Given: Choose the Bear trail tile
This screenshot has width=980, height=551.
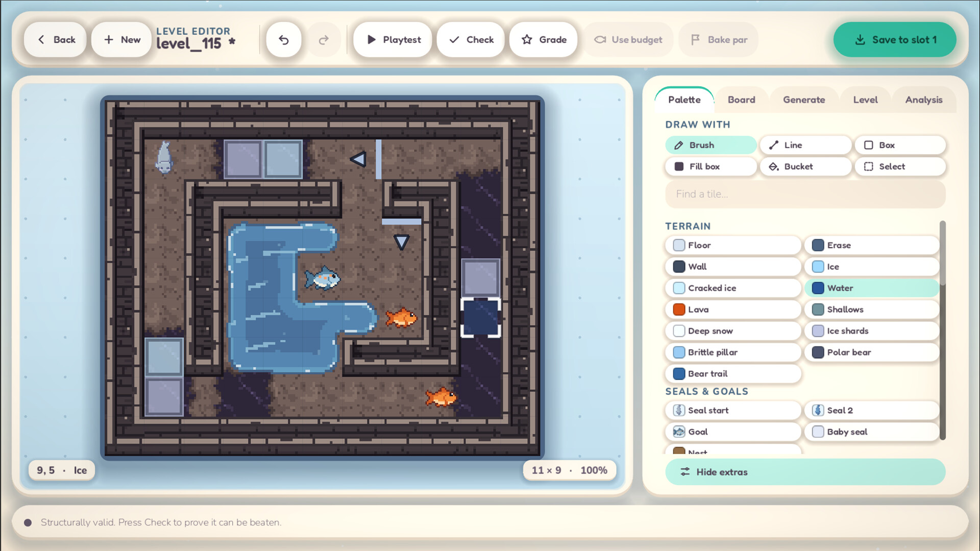Looking at the screenshot, I should 733,373.
